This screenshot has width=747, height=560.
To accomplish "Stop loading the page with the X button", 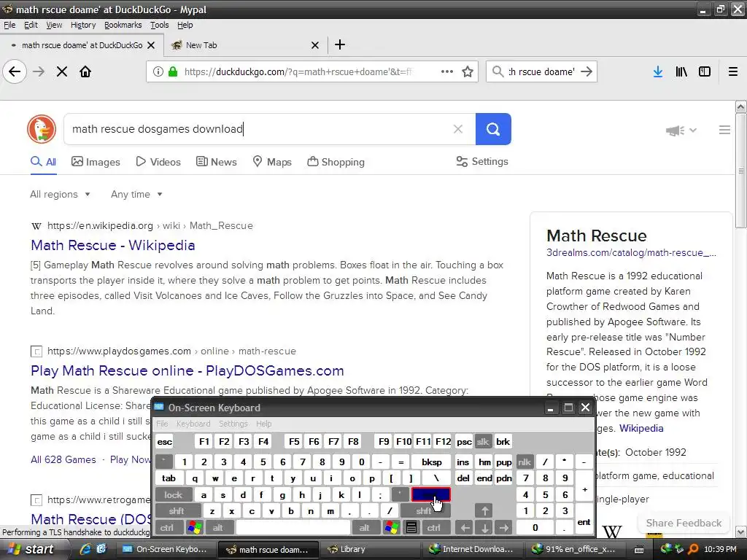I will (62, 72).
